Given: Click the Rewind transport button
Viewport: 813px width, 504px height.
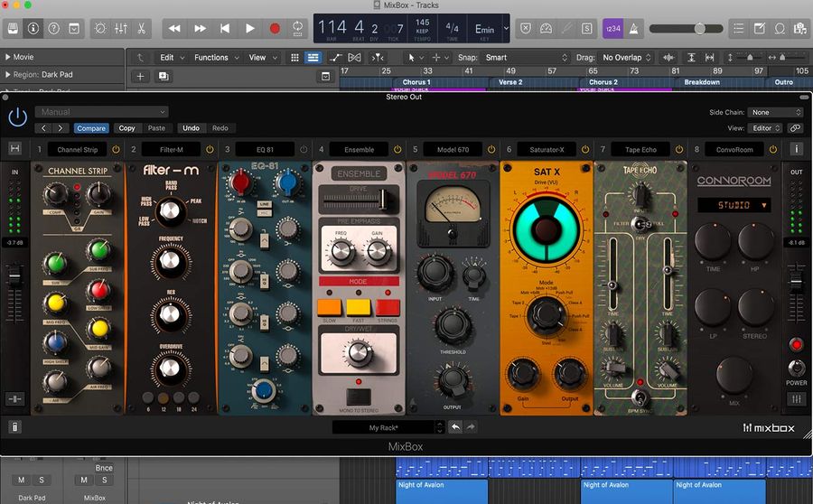Looking at the screenshot, I should tap(174, 29).
